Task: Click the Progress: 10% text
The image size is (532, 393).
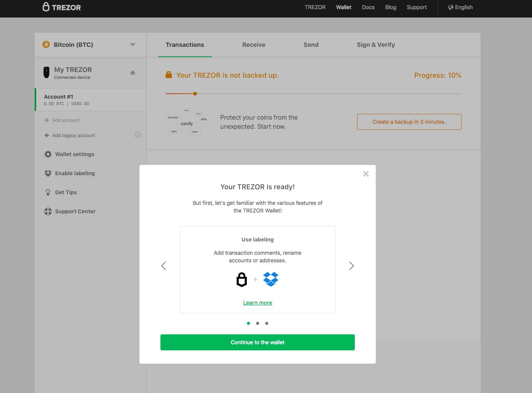Action: click(438, 75)
